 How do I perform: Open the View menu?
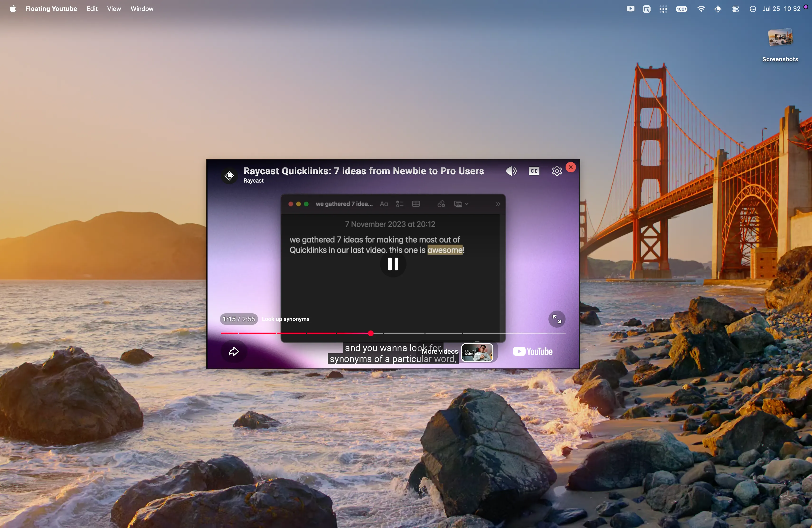click(114, 9)
